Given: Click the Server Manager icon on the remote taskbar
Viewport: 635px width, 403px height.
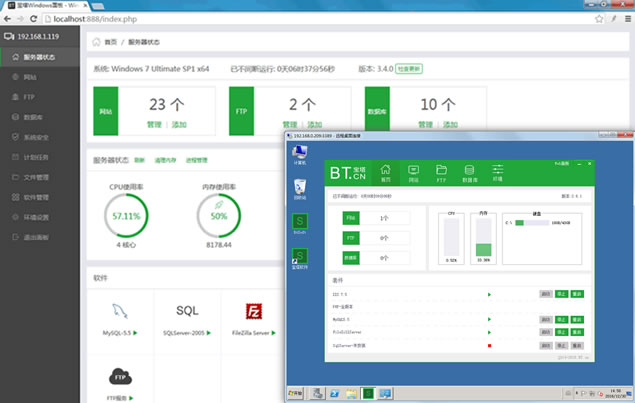Looking at the screenshot, I should (x=318, y=393).
